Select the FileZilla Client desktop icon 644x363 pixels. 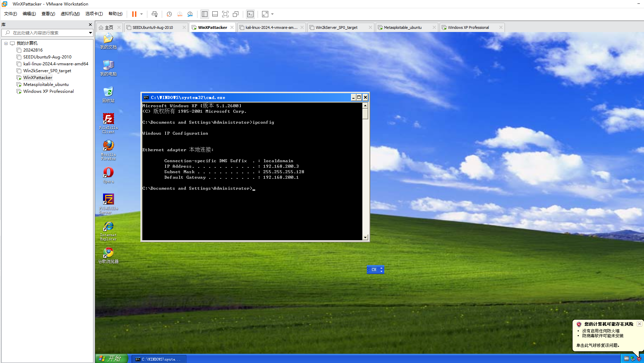pyautogui.click(x=108, y=123)
